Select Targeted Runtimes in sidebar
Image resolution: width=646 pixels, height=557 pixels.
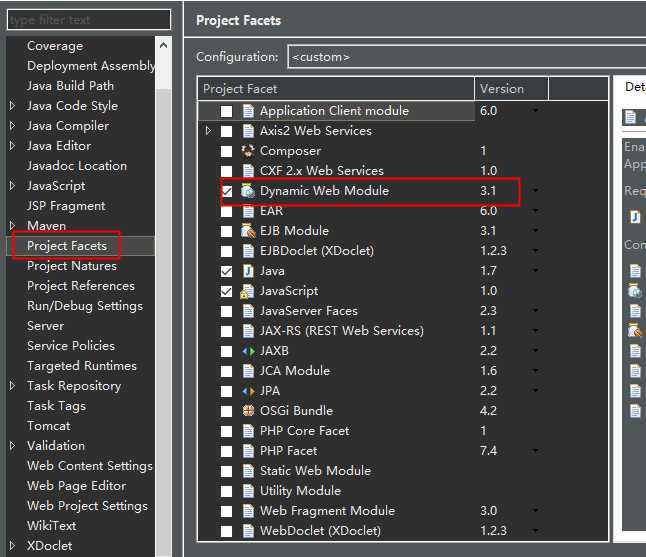pos(82,366)
